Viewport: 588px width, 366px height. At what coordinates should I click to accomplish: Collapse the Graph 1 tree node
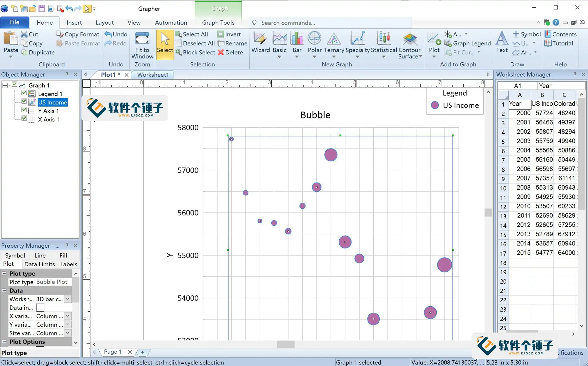click(x=5, y=85)
